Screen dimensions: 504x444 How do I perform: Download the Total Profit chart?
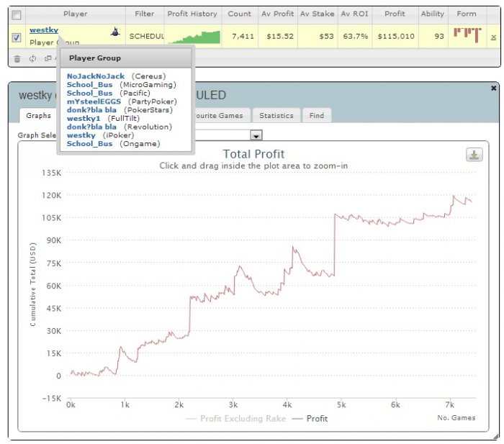[474, 155]
